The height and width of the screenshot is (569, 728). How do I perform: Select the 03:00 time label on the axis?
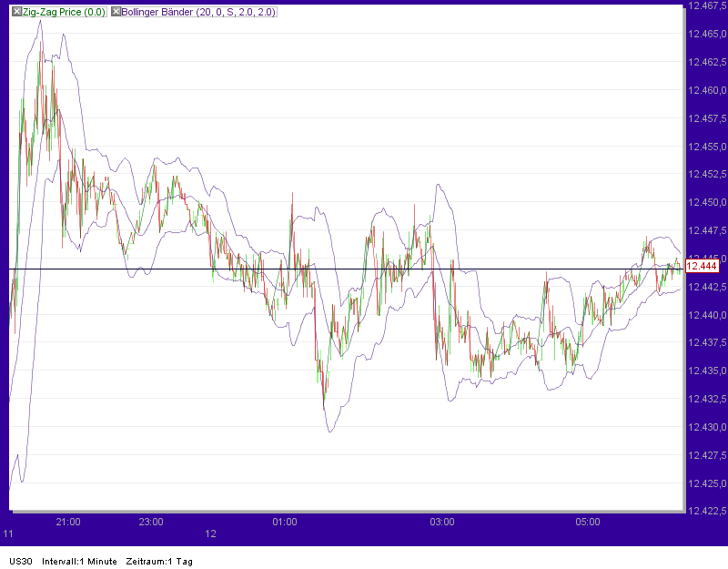[441, 523]
